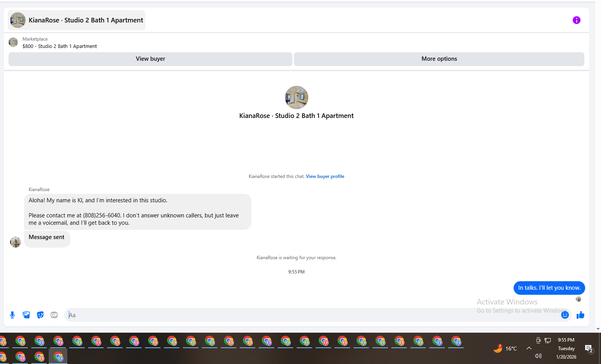Open the Windows notification center icon

click(589, 349)
